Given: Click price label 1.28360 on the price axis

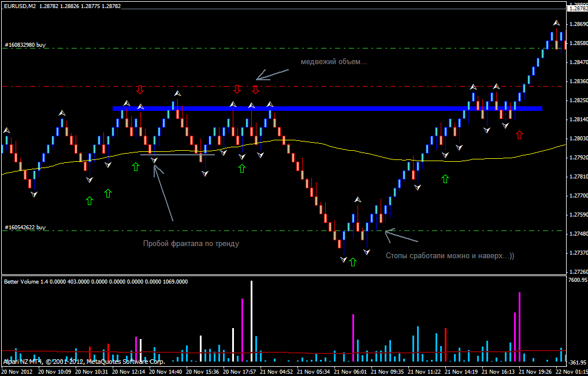Looking at the screenshot, I should coord(578,81).
